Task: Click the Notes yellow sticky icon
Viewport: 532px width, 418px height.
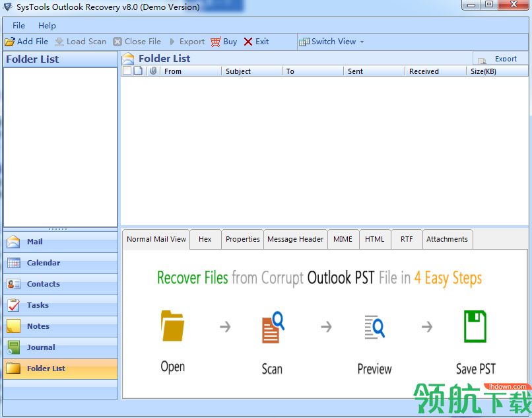Action: [x=13, y=326]
